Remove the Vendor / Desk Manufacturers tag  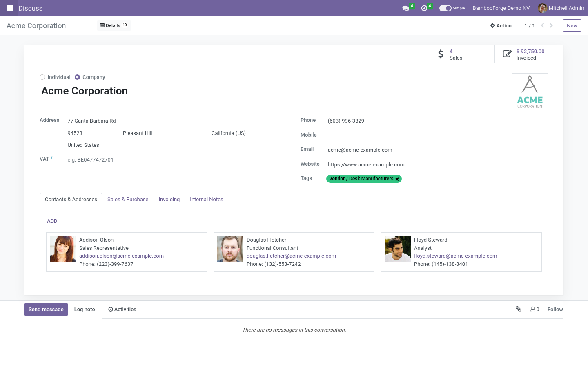pos(397,179)
